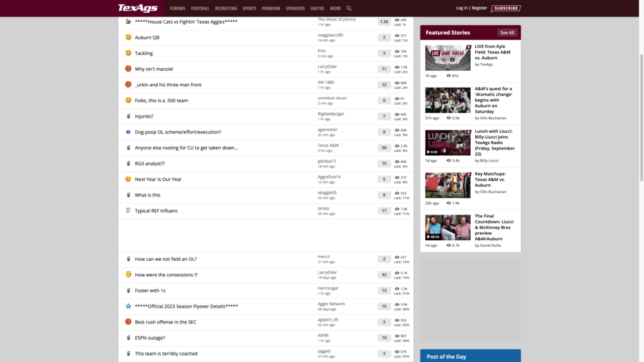
Task: Click See All in Featured Stories
Action: 507,32
